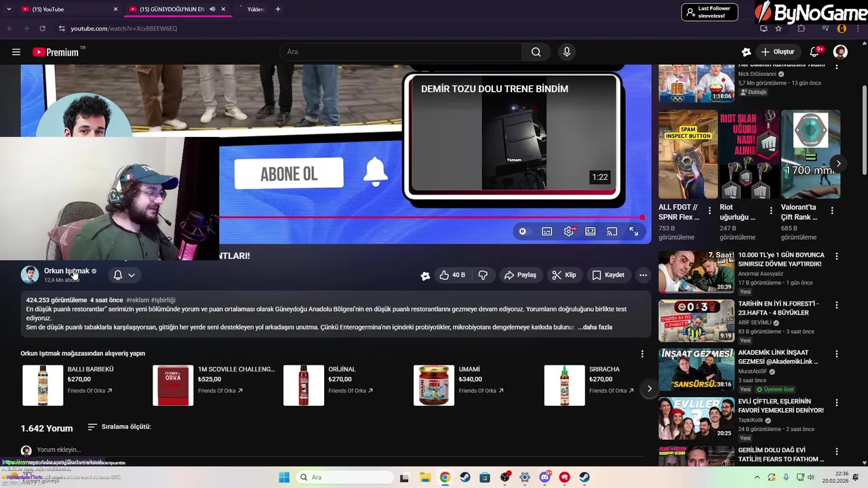This screenshot has height=488, width=868.
Task: Open options for the 10.000 TL'ye 1 GÜN video
Action: point(837,256)
